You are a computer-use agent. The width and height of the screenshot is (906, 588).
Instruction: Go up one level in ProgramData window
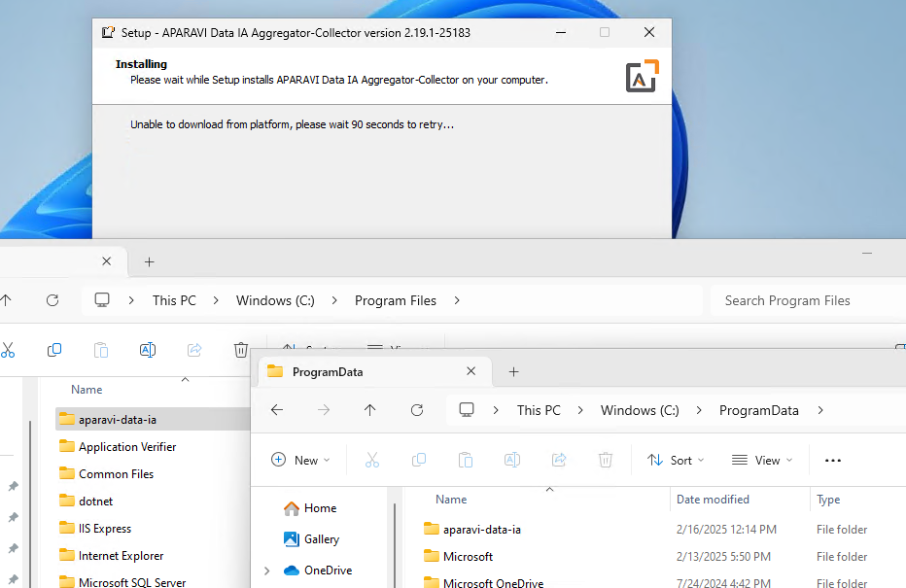click(x=369, y=410)
